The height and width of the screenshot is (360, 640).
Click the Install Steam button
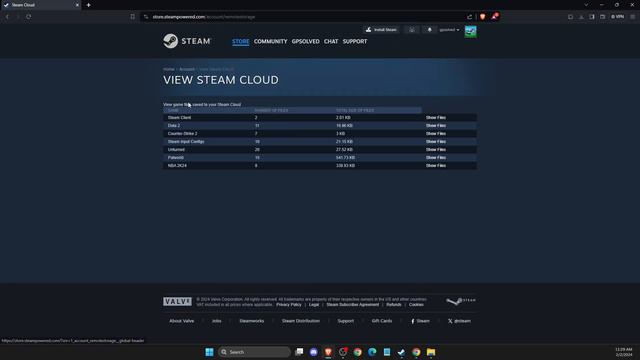point(381,30)
